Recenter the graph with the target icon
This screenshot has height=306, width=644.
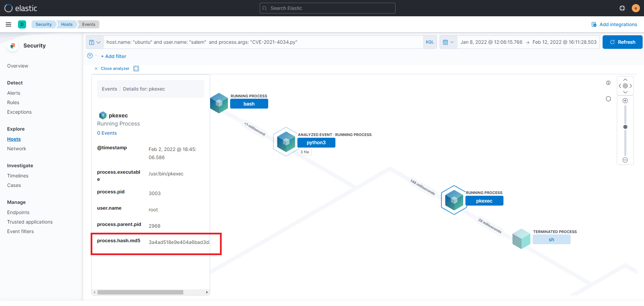point(625,86)
